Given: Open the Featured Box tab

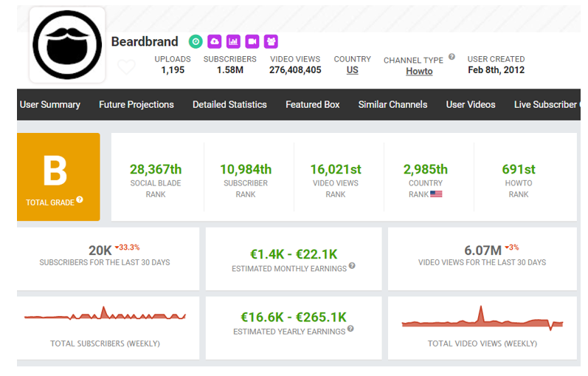Looking at the screenshot, I should coord(312,104).
